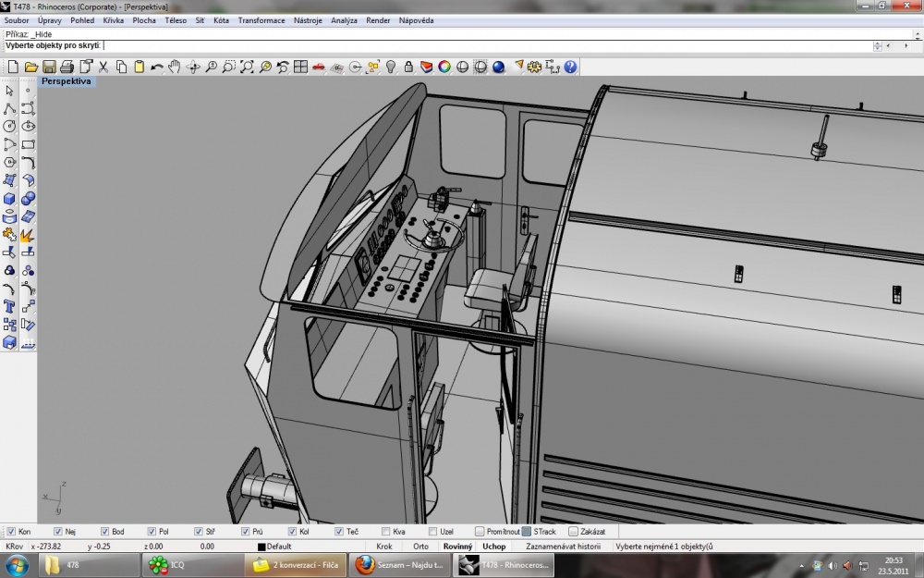Toggle the Bod osnap checkbox
This screenshot has height=578, width=924.
pos(105,532)
